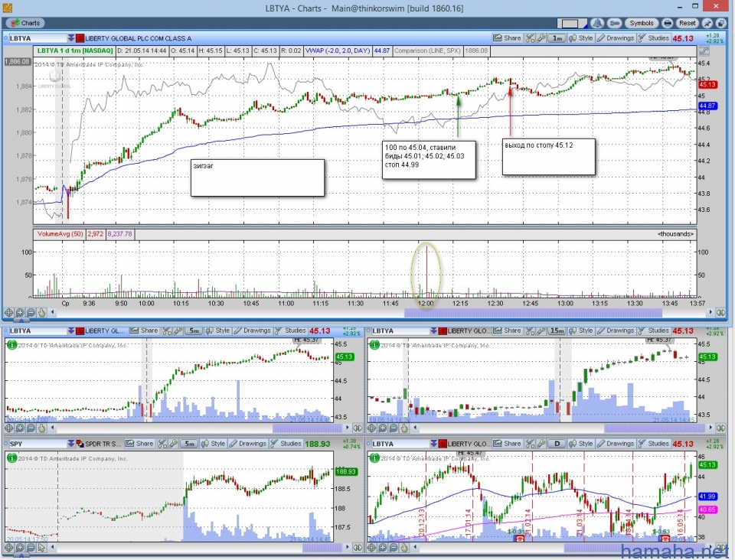Open Drawings menu of the main chart
The image size is (735, 560).
tap(616, 38)
